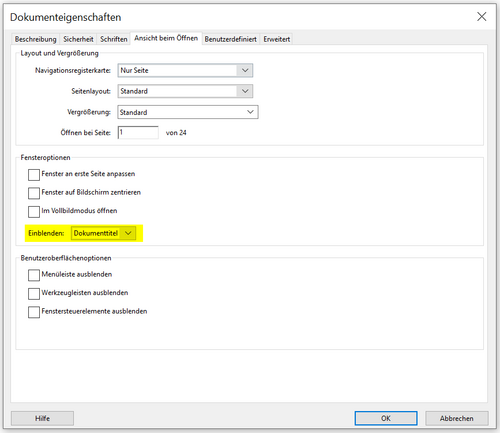Open the Seitenlayout dropdown
This screenshot has height=433, width=500.
point(185,91)
